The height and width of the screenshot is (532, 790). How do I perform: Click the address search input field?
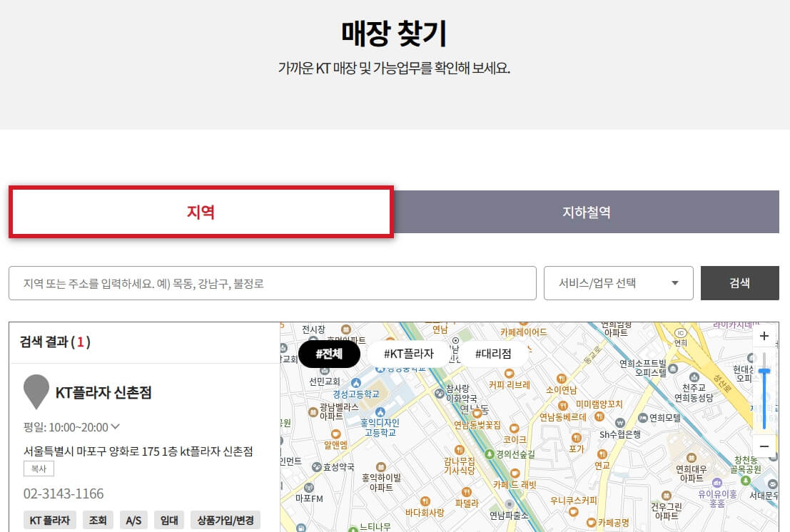(x=273, y=283)
